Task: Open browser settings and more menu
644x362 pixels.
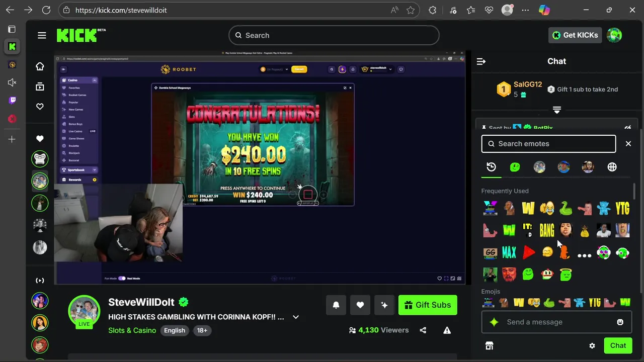Action: (526, 10)
